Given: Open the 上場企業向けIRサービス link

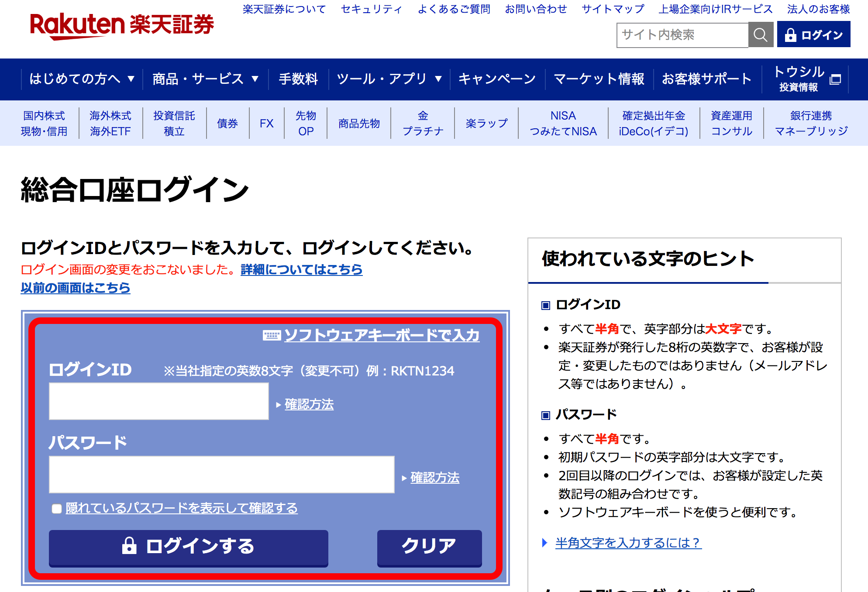Looking at the screenshot, I should click(x=716, y=9).
